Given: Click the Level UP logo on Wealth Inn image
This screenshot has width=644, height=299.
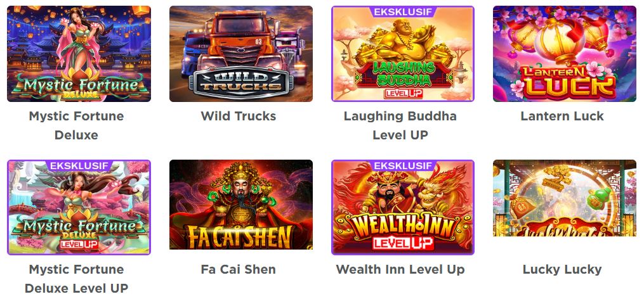Looking at the screenshot, I should point(403,243).
